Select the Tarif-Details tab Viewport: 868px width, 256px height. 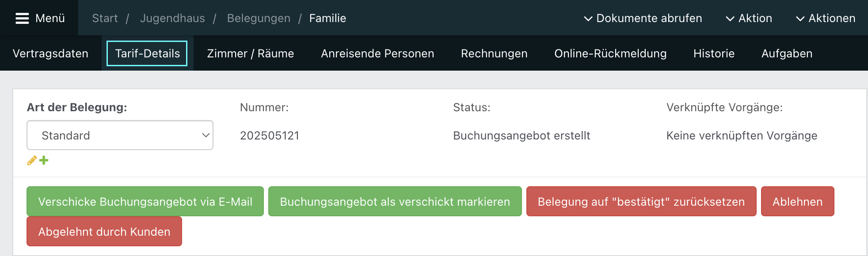[x=147, y=53]
